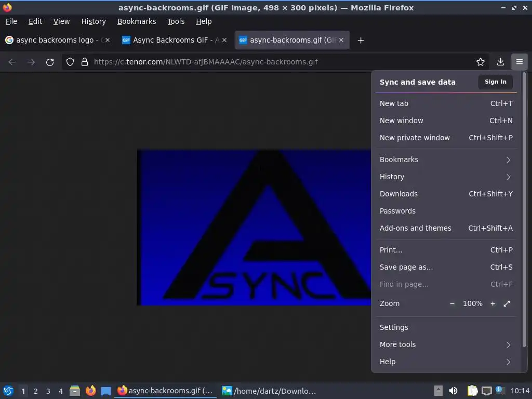Open the downloads toolbar panel
This screenshot has width=532, height=399.
tap(500, 62)
